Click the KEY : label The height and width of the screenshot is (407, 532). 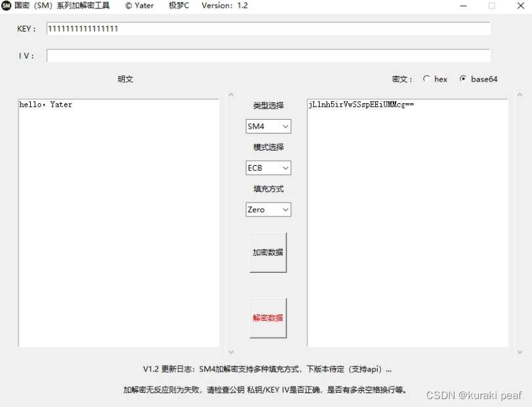26,29
